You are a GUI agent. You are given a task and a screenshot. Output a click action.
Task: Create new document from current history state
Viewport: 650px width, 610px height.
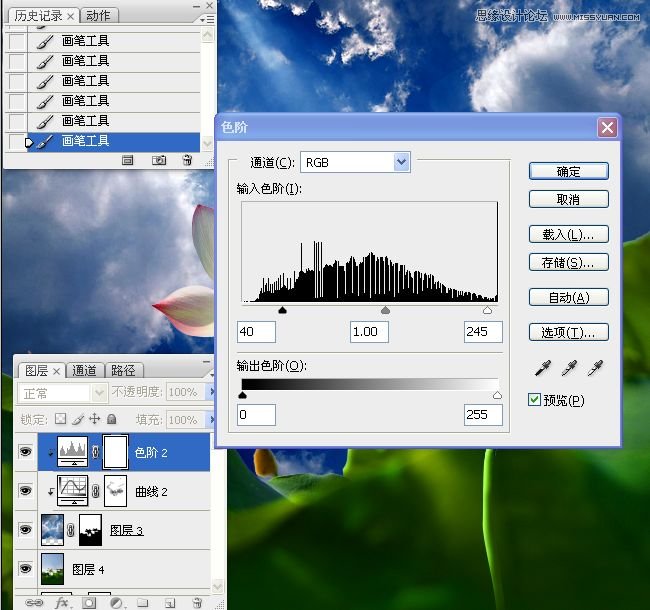pyautogui.click(x=128, y=160)
